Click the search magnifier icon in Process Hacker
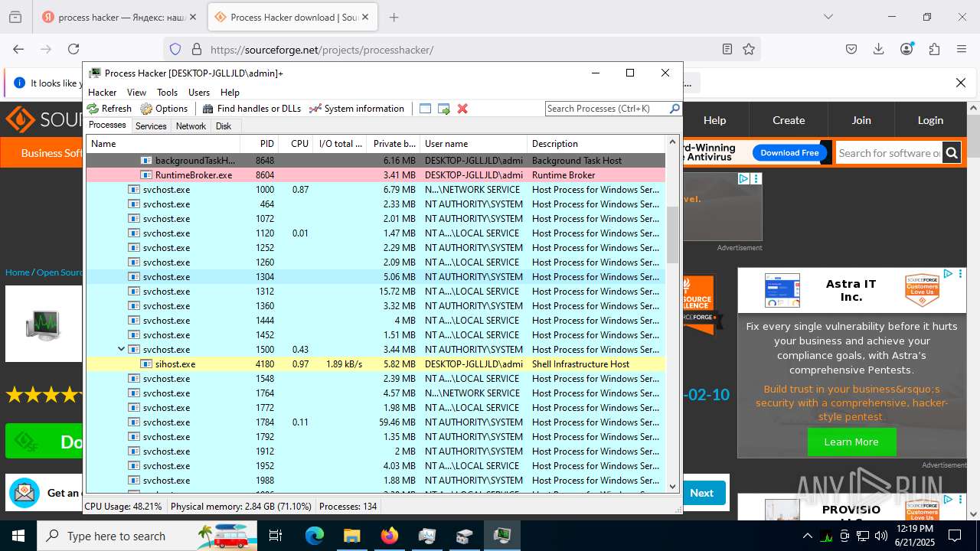980x551 pixels. [x=675, y=109]
